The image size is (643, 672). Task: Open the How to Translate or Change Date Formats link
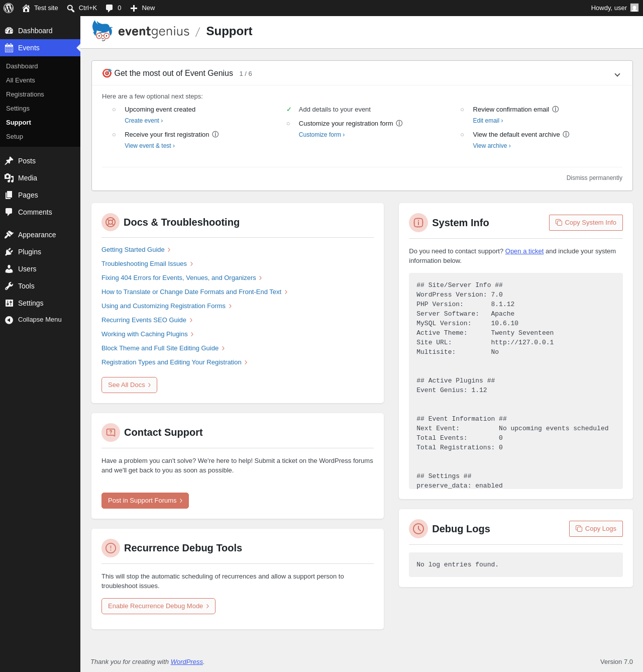coord(194,292)
